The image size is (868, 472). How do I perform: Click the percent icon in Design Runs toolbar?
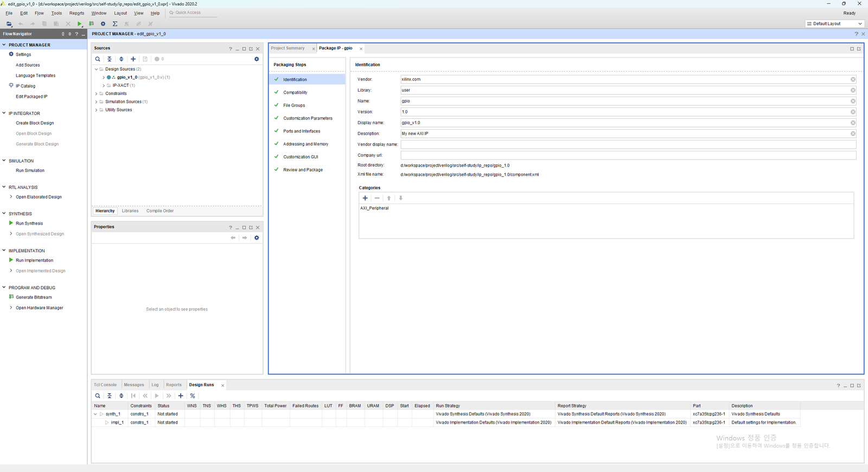pos(193,396)
